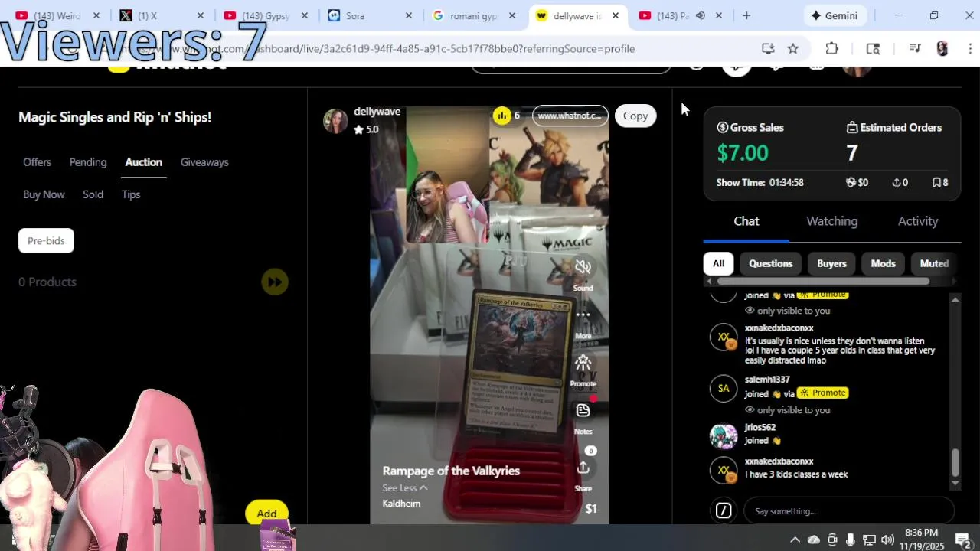Open the taskbar volume icon

887,540
